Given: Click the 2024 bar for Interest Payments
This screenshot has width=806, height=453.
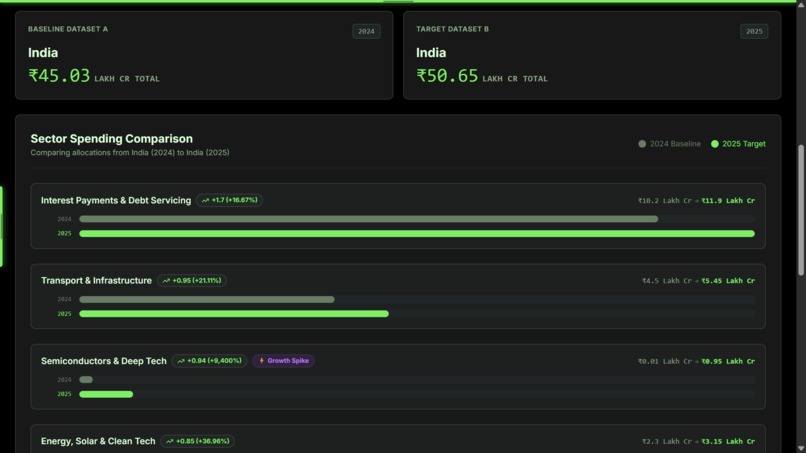Looking at the screenshot, I should click(x=369, y=219).
